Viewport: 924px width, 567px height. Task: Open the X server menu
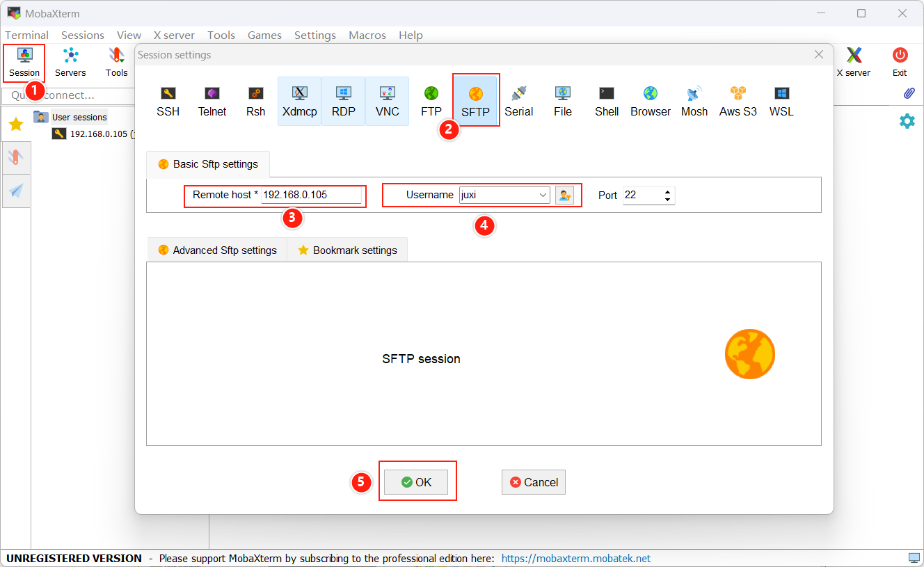[174, 35]
